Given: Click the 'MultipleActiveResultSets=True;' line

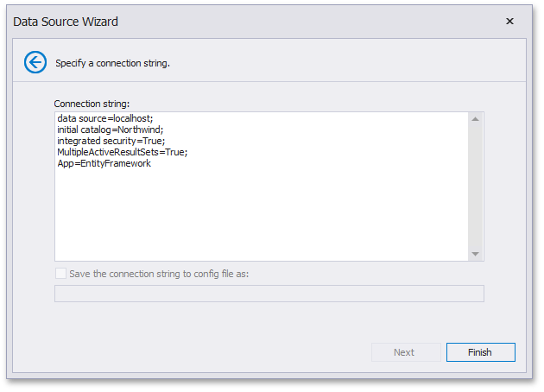Looking at the screenshot, I should [x=122, y=152].
